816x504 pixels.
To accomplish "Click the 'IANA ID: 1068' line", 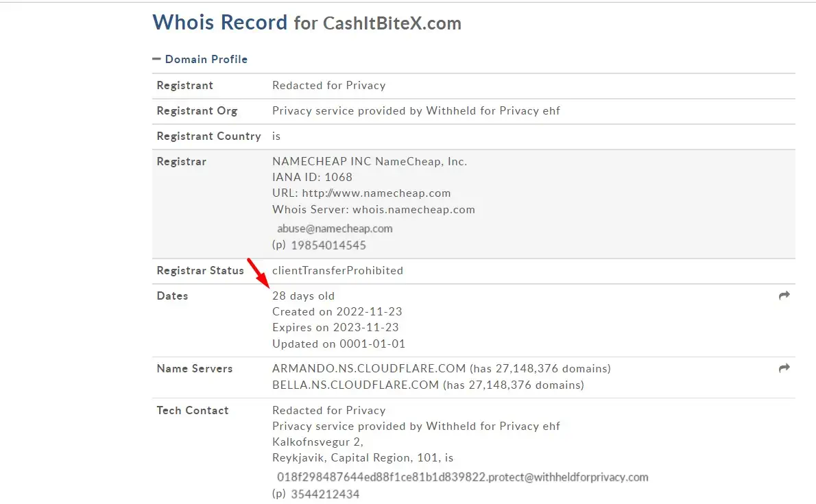I will point(312,177).
